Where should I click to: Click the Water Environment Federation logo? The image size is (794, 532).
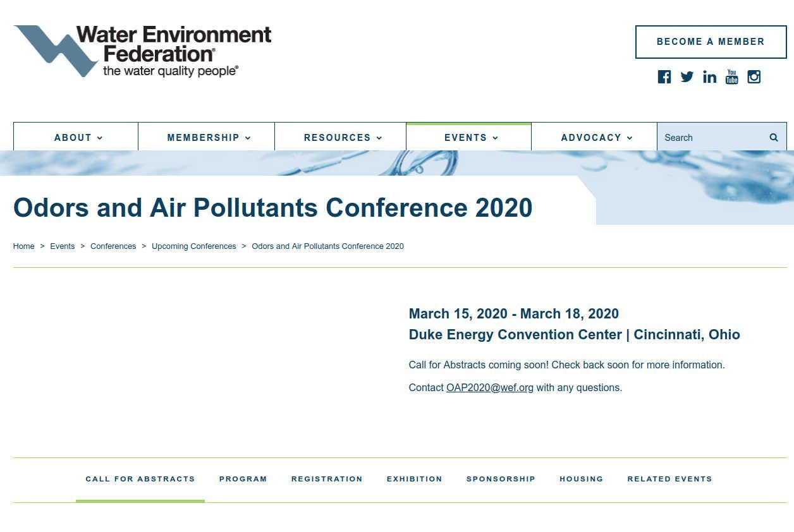tap(142, 51)
